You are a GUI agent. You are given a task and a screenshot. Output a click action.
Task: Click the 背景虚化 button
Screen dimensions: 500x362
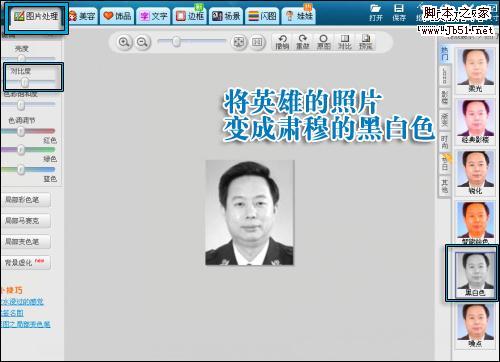(x=26, y=263)
